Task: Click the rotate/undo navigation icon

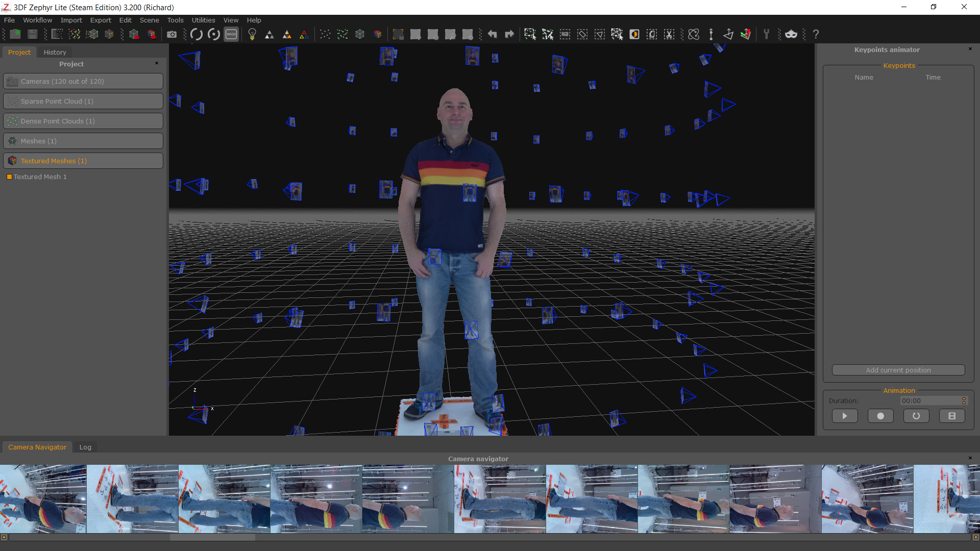Action: (x=197, y=34)
